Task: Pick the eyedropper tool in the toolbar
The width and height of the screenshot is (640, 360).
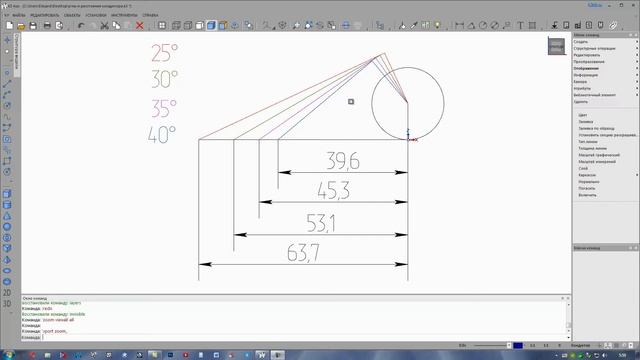Action: [x=414, y=26]
